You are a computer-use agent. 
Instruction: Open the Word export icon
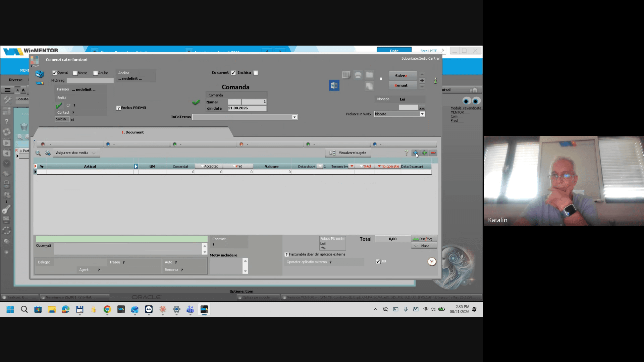[334, 86]
